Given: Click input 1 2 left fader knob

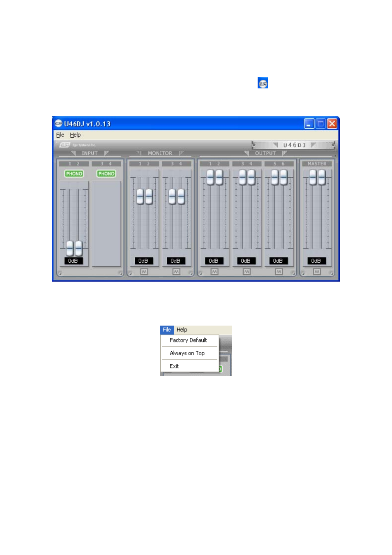Looking at the screenshot, I should pos(70,248).
